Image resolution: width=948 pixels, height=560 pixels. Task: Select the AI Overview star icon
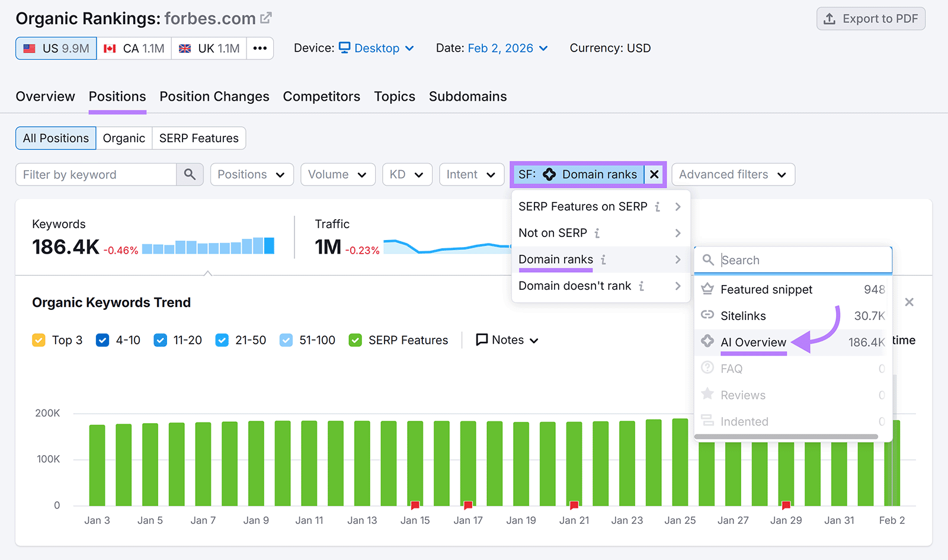707,342
